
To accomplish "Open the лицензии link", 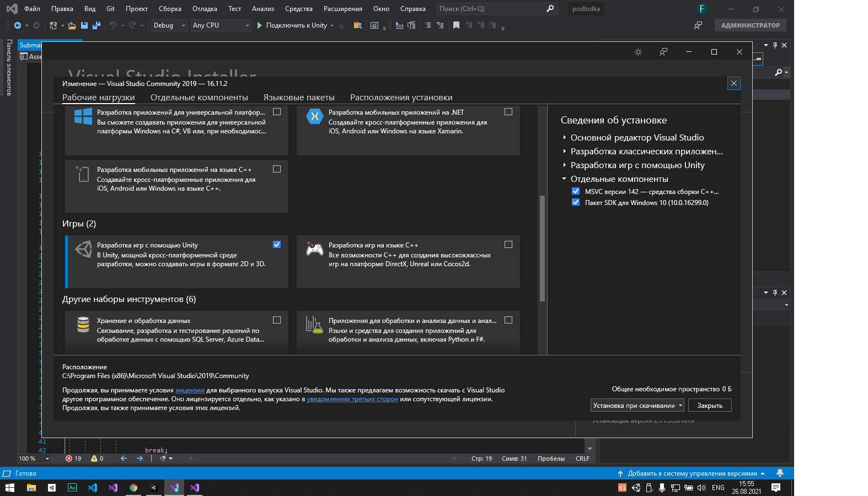I will pyautogui.click(x=190, y=390).
